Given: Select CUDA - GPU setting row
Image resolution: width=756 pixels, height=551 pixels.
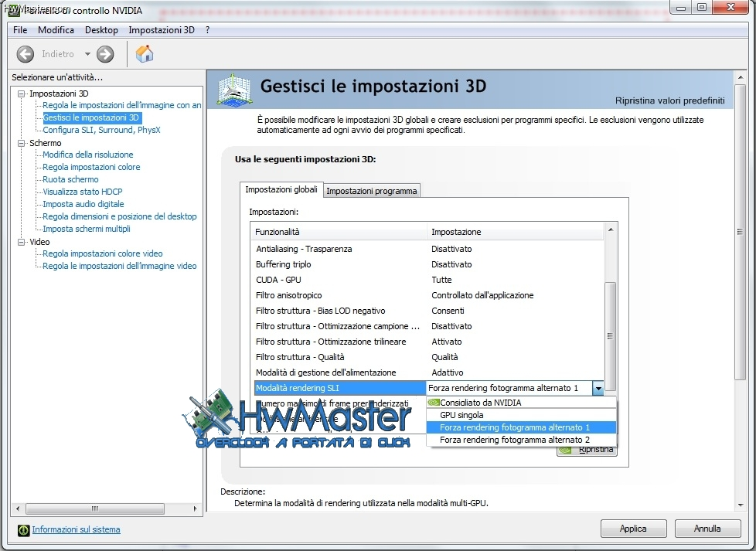Looking at the screenshot, I should click(428, 280).
